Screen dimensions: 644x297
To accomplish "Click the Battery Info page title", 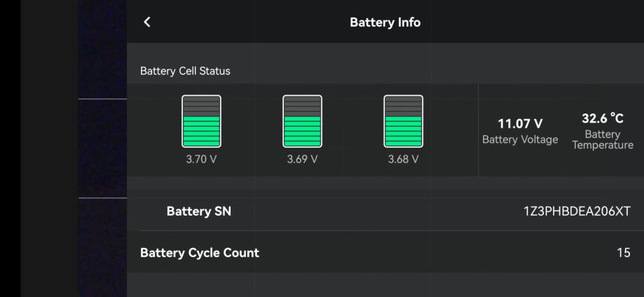I will click(385, 22).
